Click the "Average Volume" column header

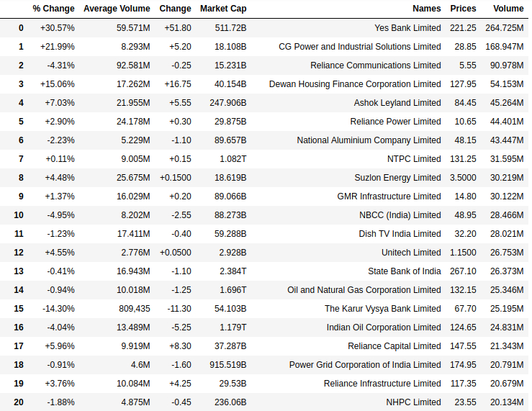coord(117,9)
